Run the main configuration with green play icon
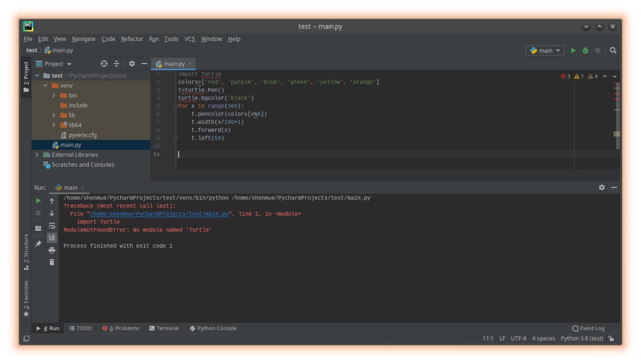Viewport: 641px width, 364px height. 573,51
